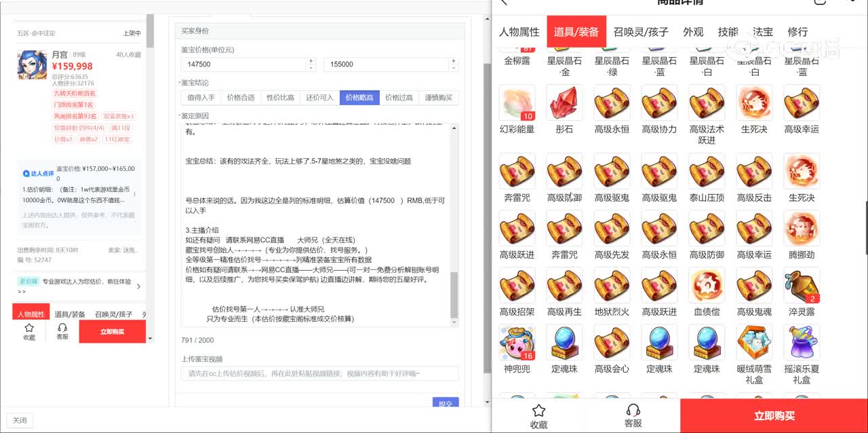Select the 高级会心 scroll icon
Image resolution: width=868 pixels, height=433 pixels.
pyautogui.click(x=612, y=342)
